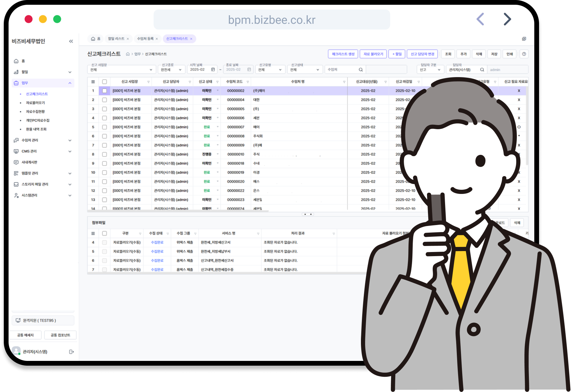Expand the 템플릿 관리 chevron
This screenshot has width=580, height=392.
tap(70, 173)
